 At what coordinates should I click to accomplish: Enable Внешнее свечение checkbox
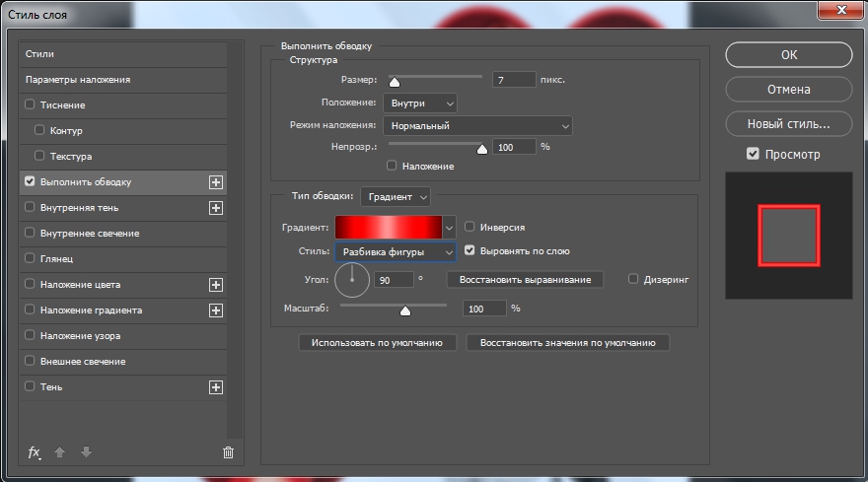(x=30, y=361)
